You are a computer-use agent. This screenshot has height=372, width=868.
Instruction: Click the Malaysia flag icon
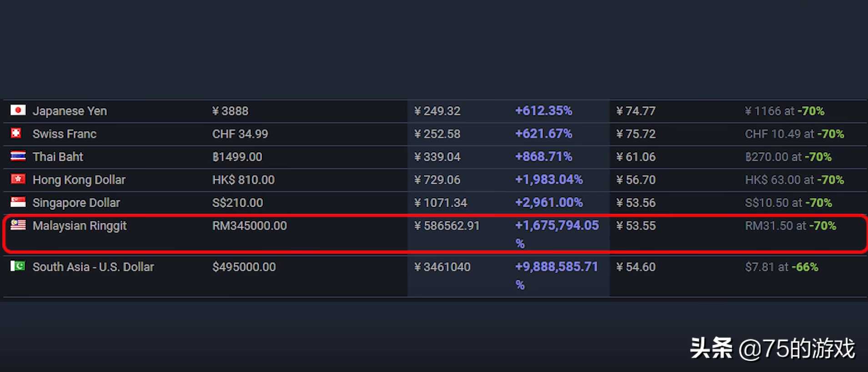(x=18, y=225)
